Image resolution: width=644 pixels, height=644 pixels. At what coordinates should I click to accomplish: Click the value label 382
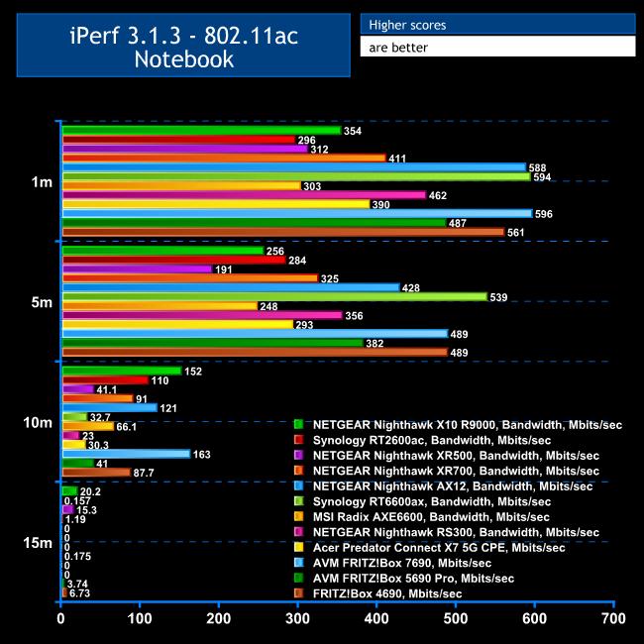(375, 344)
